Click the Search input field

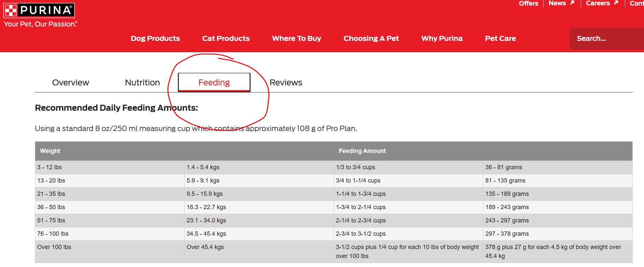coord(606,39)
